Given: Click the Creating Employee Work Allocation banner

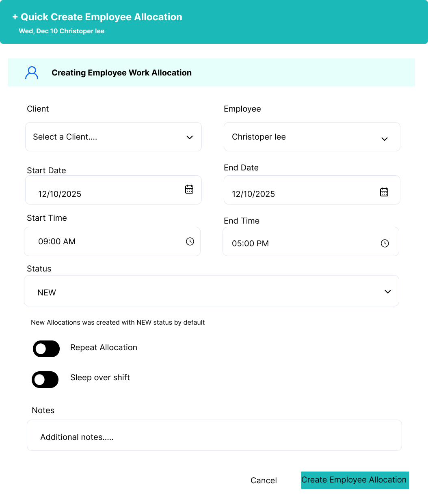Looking at the screenshot, I should tap(212, 73).
